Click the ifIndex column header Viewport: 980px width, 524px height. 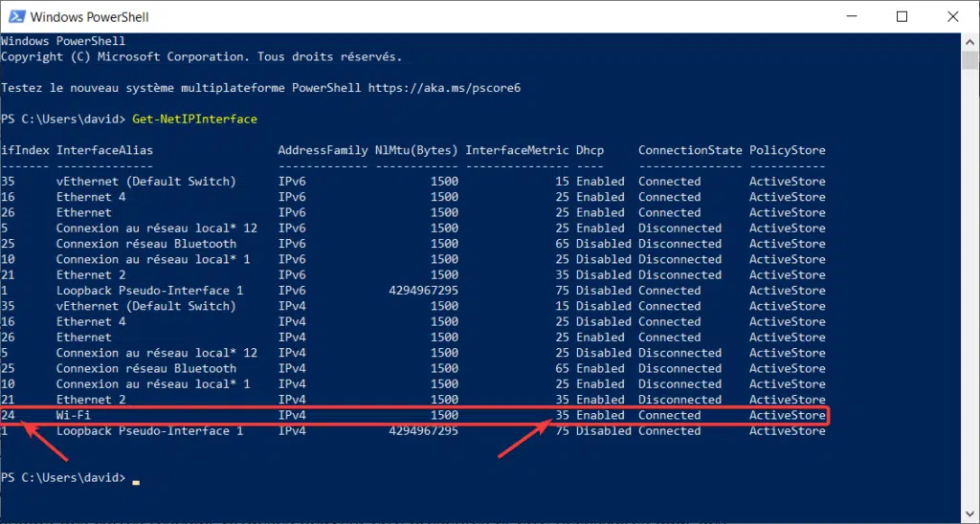(25, 150)
